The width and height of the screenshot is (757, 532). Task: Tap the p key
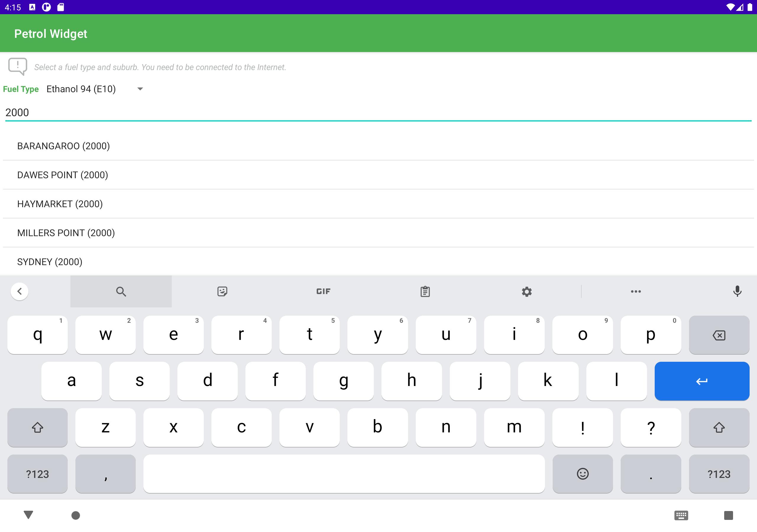point(651,335)
